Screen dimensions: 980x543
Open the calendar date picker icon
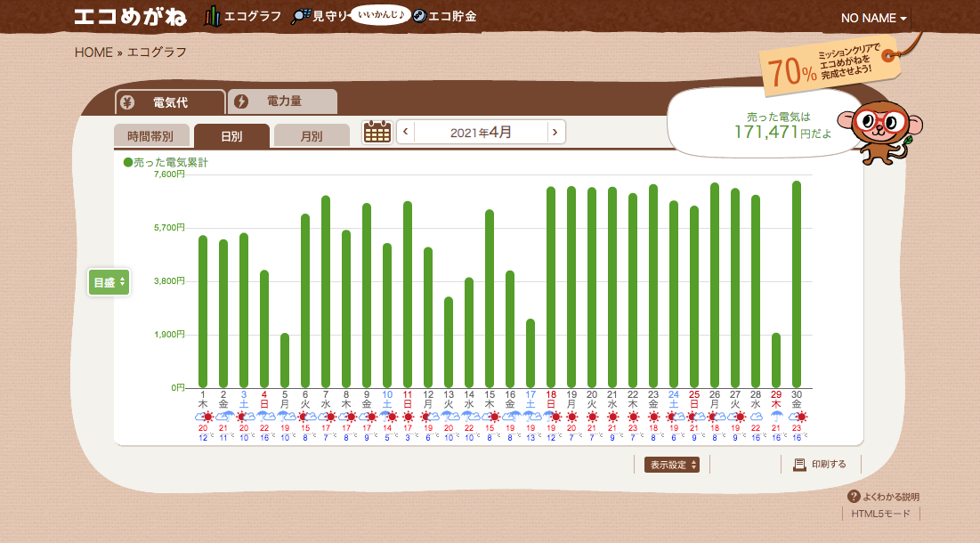tap(377, 132)
